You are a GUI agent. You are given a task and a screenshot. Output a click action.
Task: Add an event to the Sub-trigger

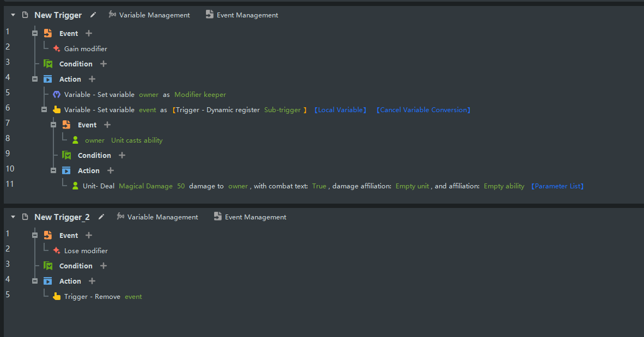[107, 125]
